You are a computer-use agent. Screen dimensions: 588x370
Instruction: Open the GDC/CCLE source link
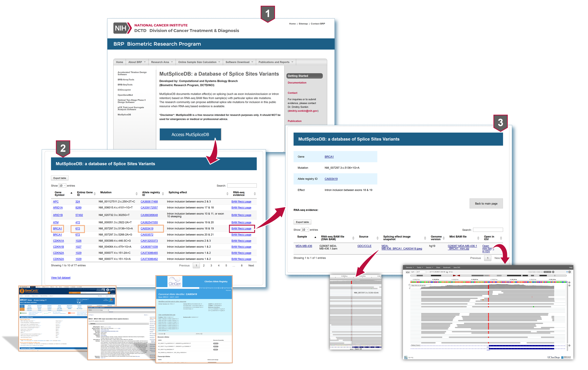[x=364, y=246]
